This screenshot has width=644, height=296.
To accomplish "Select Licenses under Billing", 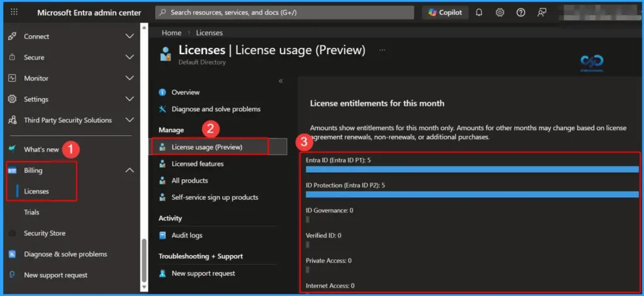I will (36, 191).
